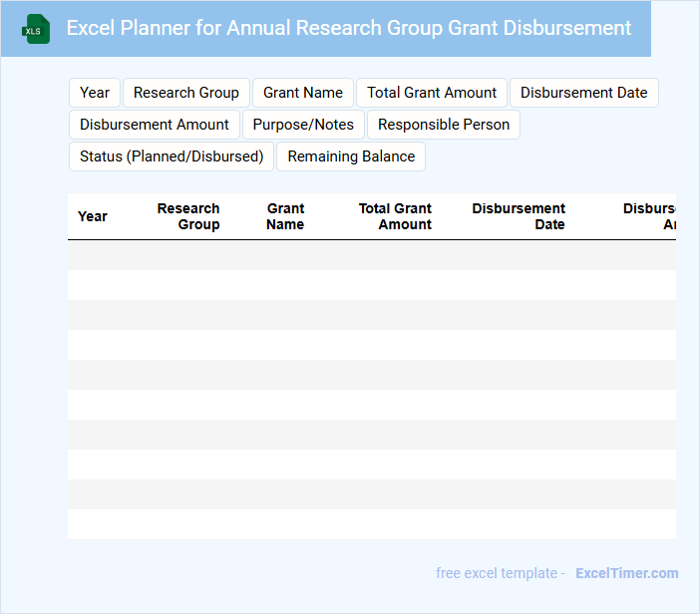Screen dimensions: 700x614
Task: Click the Research Group column header
Action: [188, 216]
